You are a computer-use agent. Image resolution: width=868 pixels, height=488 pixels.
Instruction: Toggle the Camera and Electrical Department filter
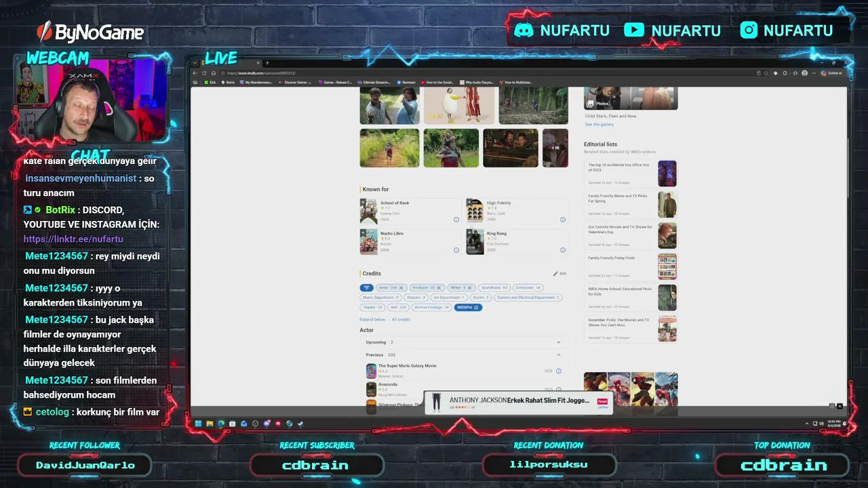(x=528, y=298)
